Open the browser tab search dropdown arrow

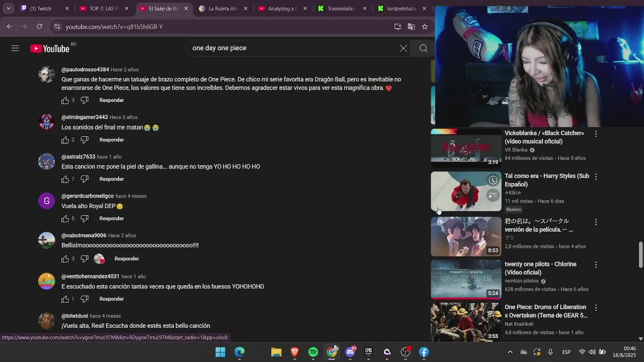point(9,9)
